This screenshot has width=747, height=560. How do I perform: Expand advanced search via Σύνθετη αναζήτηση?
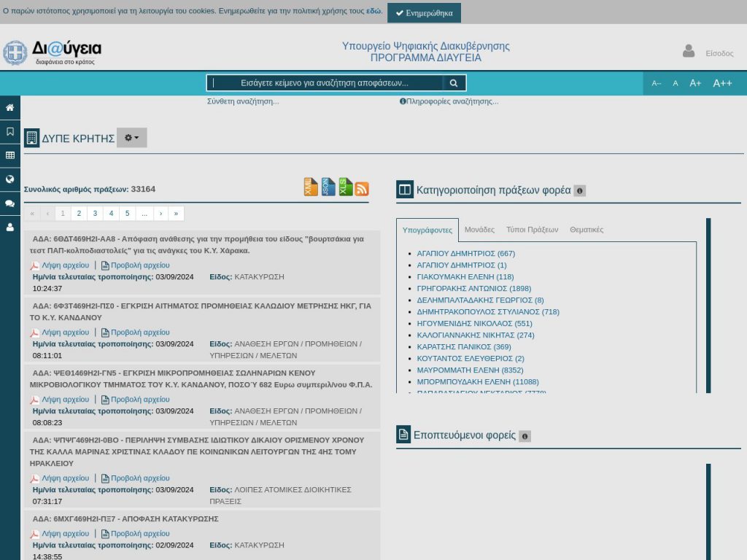tap(243, 101)
